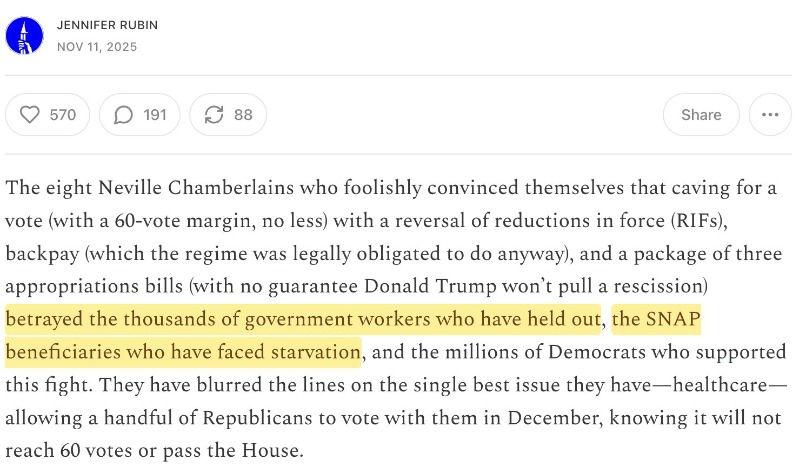Open the three-dot more options menu

click(769, 115)
